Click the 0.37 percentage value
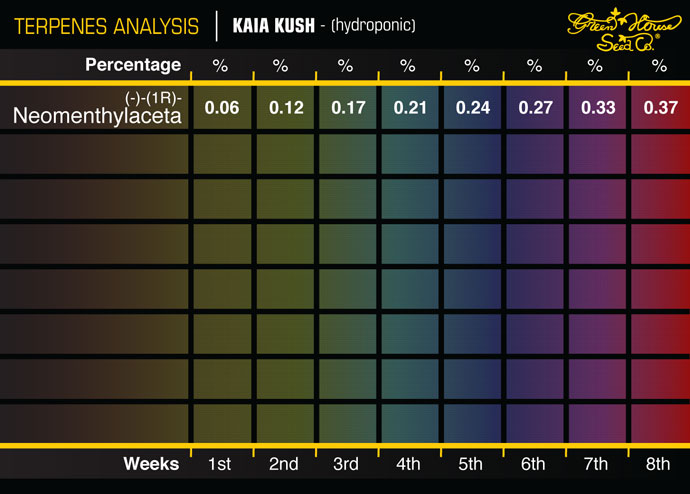 (659, 108)
